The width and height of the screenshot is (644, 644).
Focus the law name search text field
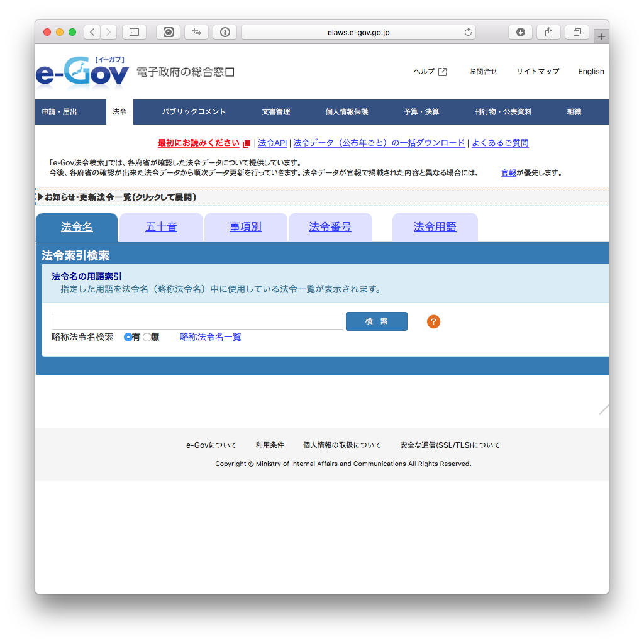(197, 321)
